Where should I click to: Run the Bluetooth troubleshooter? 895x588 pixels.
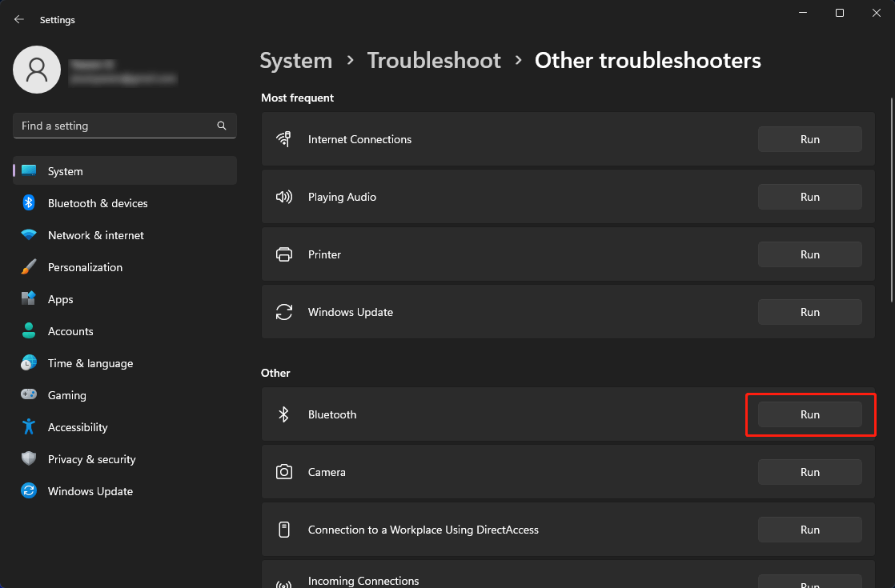pos(809,414)
